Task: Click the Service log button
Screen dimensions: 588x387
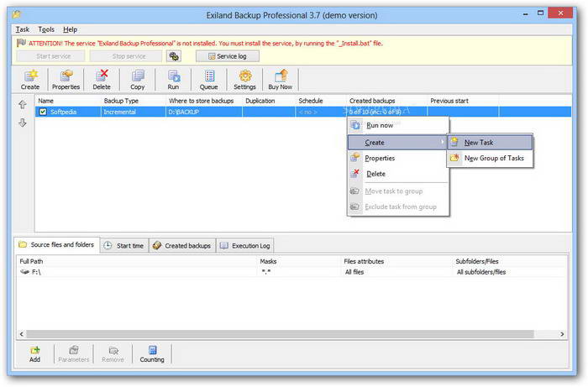Action: (228, 56)
